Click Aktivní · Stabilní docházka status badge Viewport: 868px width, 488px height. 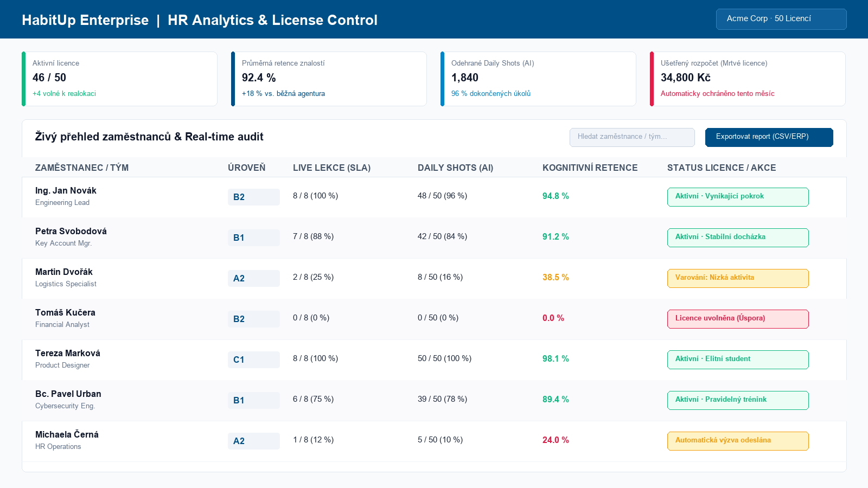click(738, 237)
